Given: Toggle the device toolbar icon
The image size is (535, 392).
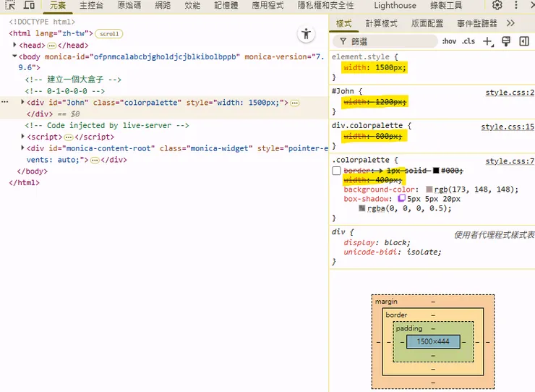Looking at the screenshot, I should [x=29, y=5].
